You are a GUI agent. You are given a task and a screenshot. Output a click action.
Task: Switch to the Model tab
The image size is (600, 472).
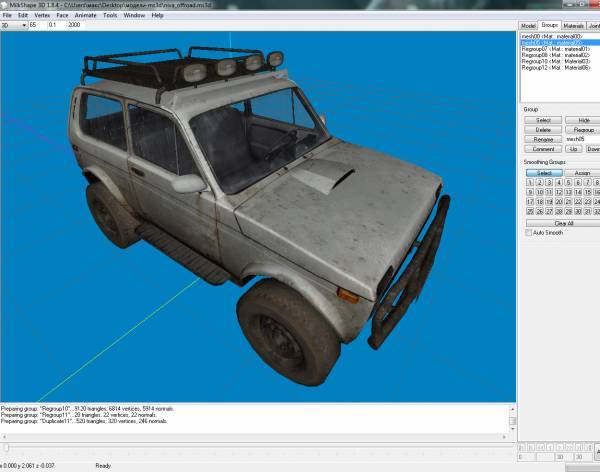528,25
